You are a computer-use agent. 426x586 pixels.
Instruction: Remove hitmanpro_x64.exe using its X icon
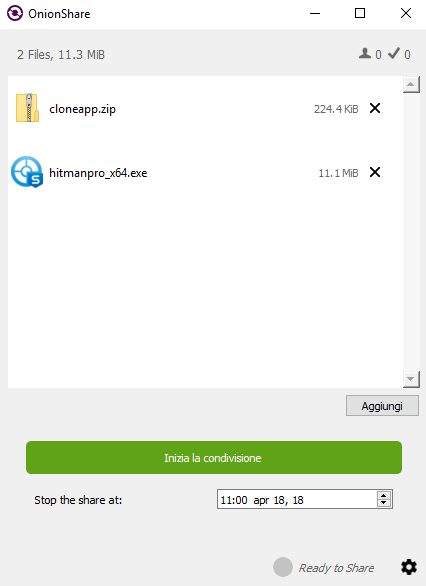click(375, 172)
